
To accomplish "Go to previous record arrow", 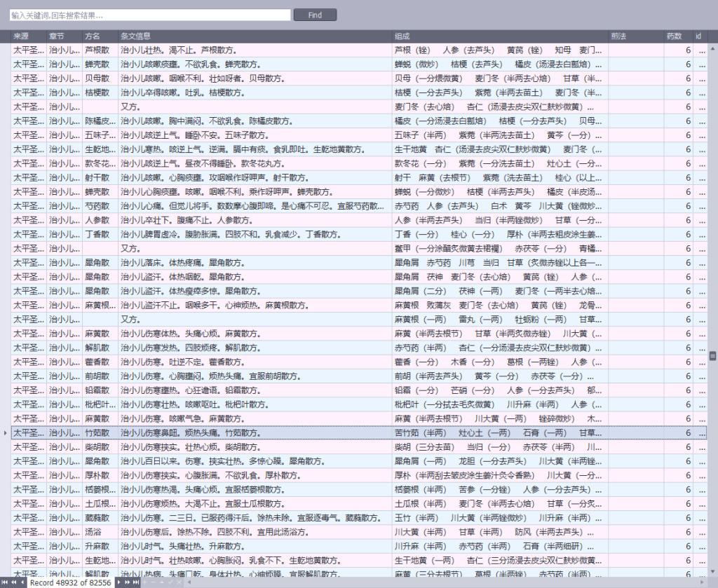I will pos(22,582).
